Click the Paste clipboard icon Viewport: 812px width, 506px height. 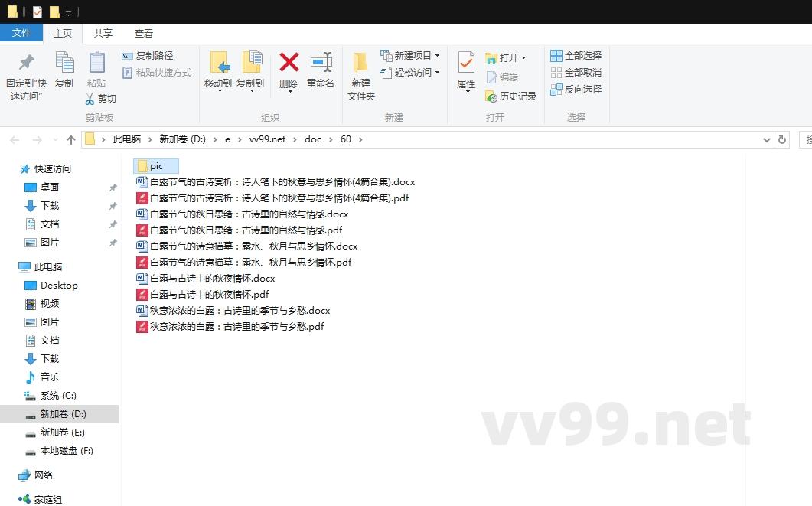(96, 63)
